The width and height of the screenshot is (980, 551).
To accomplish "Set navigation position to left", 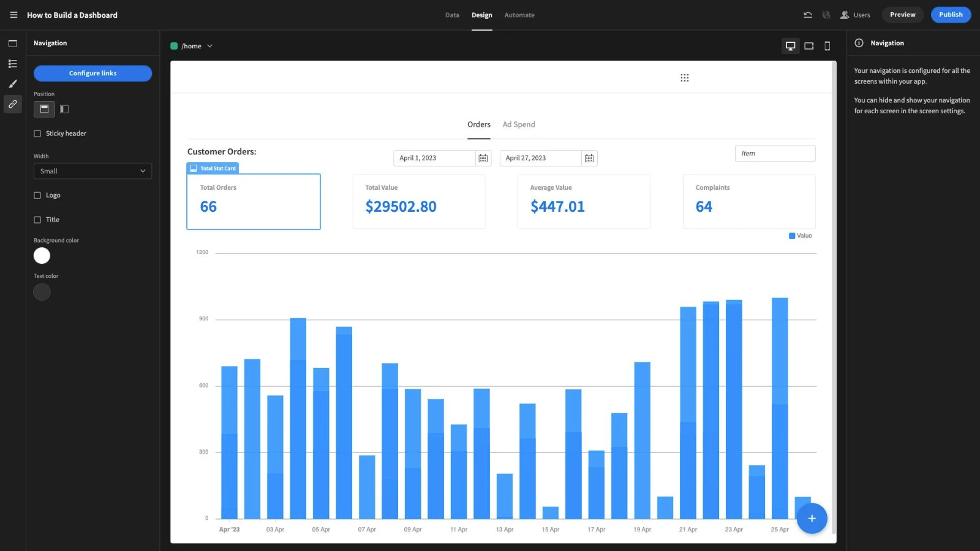I will 64,109.
